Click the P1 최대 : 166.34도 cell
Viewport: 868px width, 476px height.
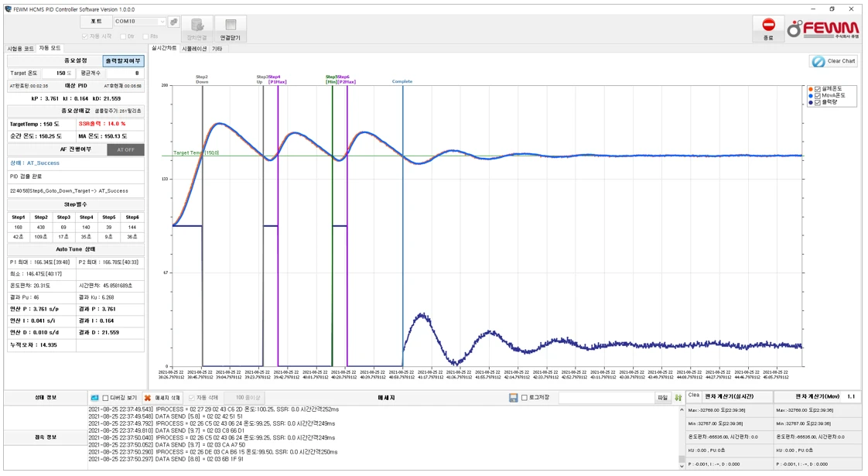click(x=41, y=262)
